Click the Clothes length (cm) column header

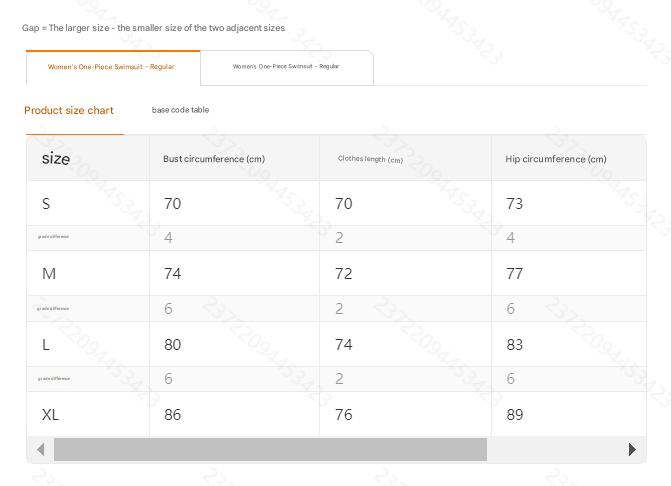tap(370, 159)
